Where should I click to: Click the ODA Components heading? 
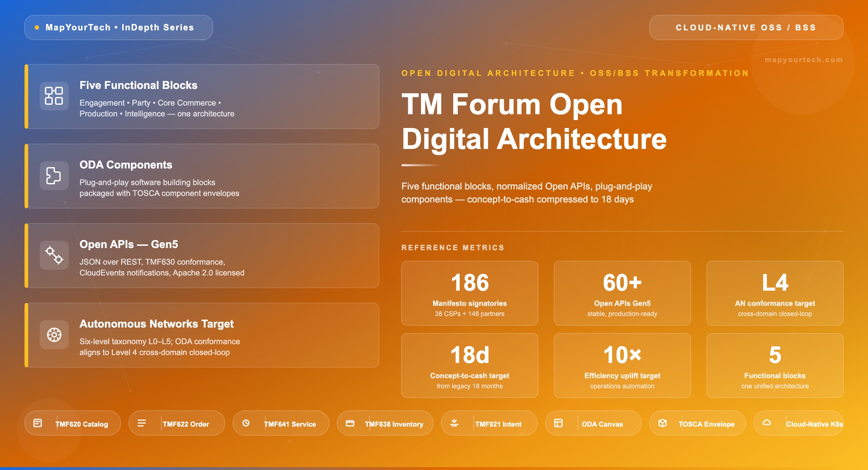[x=126, y=165]
